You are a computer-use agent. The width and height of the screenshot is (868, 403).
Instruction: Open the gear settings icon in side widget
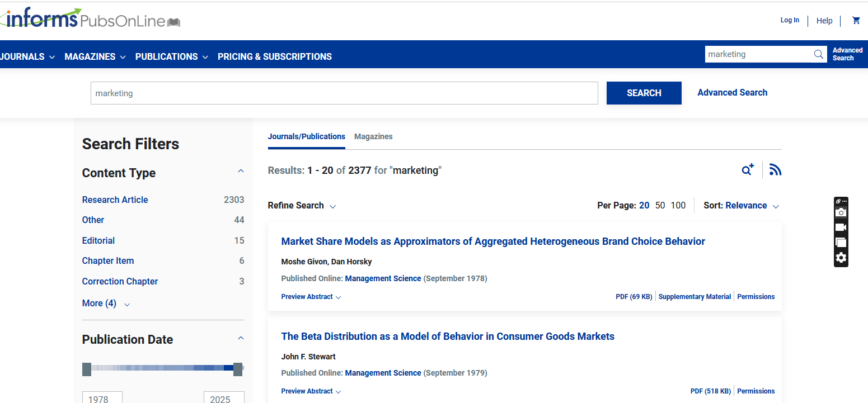click(841, 258)
